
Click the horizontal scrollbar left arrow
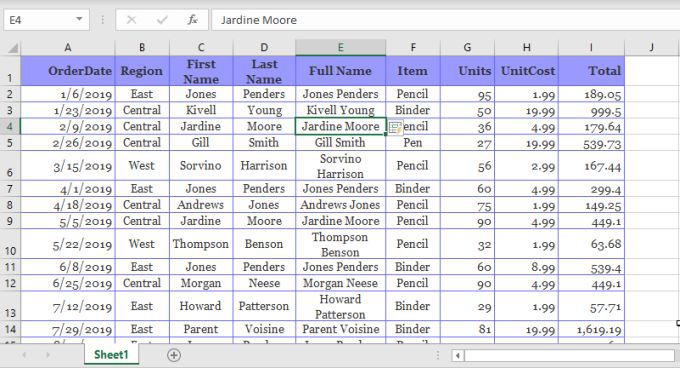(458, 356)
